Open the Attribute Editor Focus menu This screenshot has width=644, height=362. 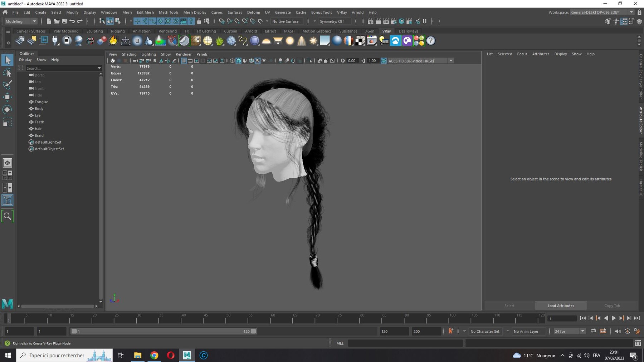pos(522,54)
